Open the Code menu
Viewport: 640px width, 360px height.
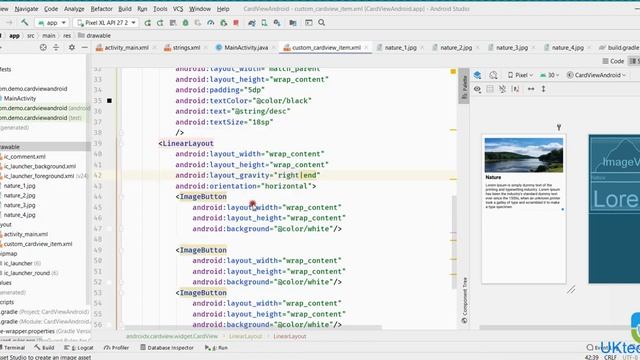tap(51, 9)
